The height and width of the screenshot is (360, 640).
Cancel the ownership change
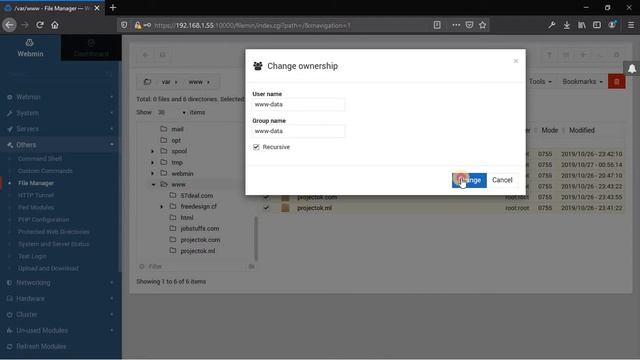(x=502, y=180)
